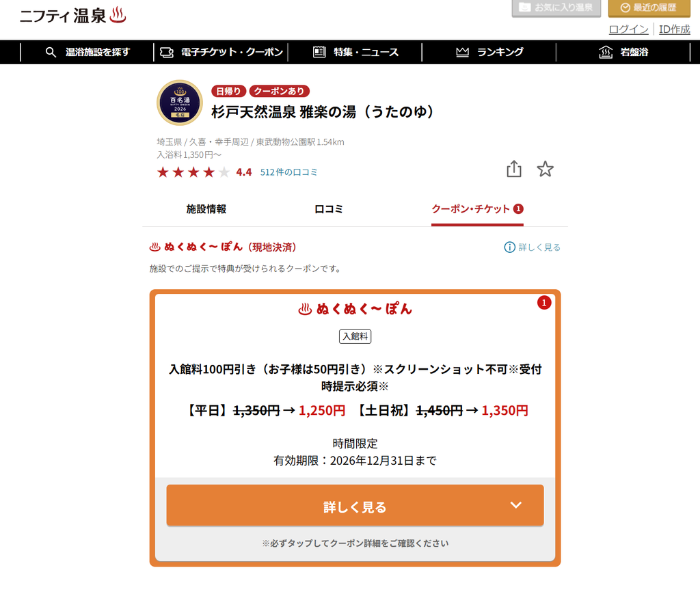Screen dimensions: 700x596
Task: Click the 入館料100円引き coupon description
Action: click(x=355, y=378)
